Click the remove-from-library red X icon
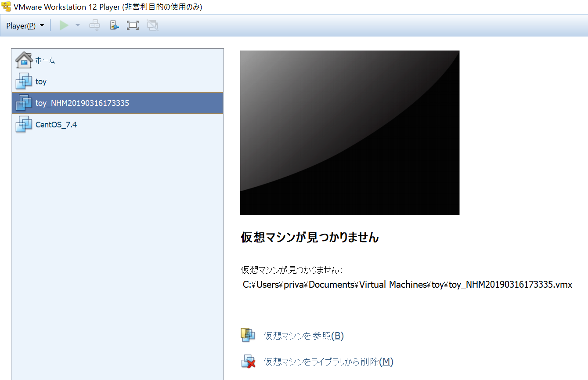This screenshot has height=380, width=588. pyautogui.click(x=248, y=361)
